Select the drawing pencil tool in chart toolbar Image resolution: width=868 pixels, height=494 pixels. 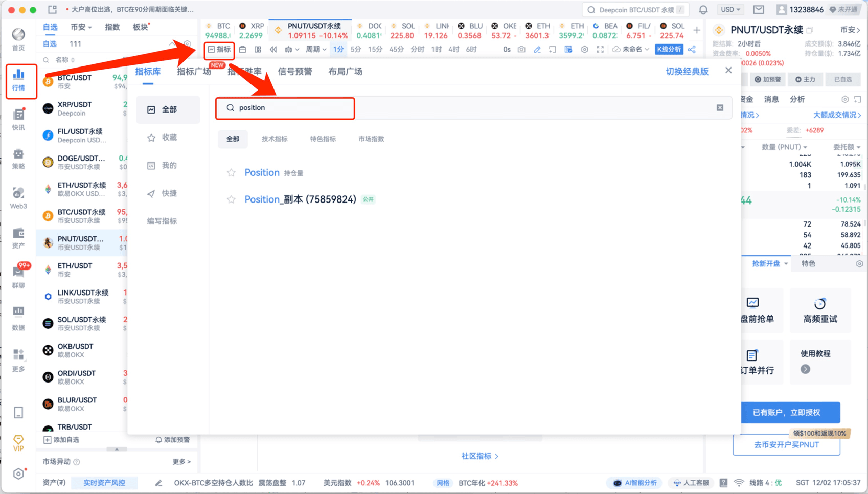[537, 50]
